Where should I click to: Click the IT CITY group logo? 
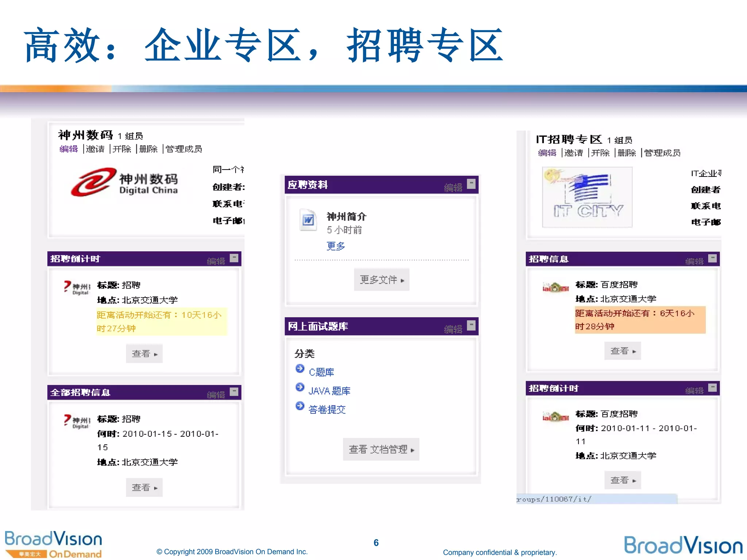(x=587, y=197)
